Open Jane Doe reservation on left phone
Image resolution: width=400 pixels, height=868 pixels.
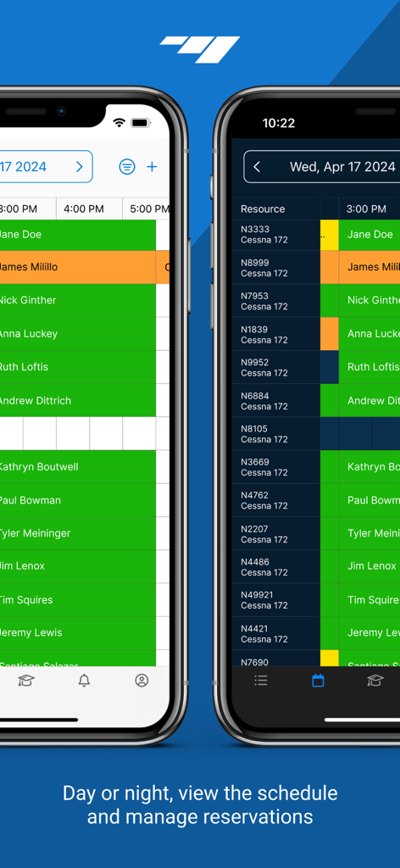point(77,235)
